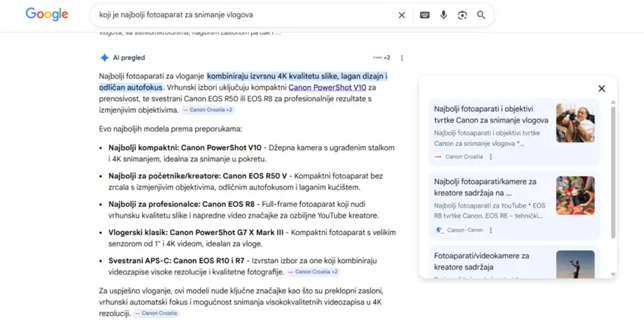Click 'Canon Croatia' source name in first card
This screenshot has height=324, width=644.
point(464,157)
